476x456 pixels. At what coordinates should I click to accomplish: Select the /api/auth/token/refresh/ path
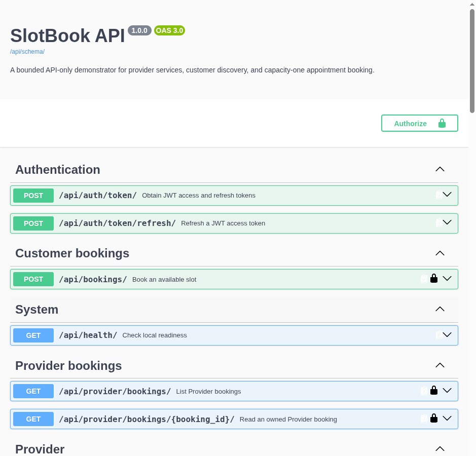pos(117,223)
